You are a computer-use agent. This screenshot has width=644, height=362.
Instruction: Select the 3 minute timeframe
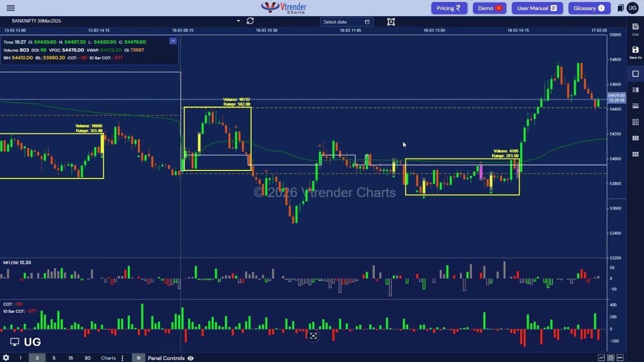coord(37,358)
